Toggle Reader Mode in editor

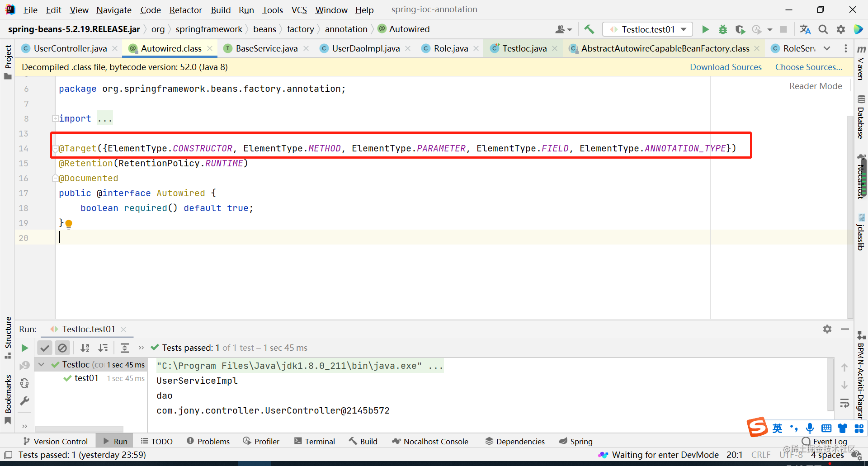pos(816,86)
